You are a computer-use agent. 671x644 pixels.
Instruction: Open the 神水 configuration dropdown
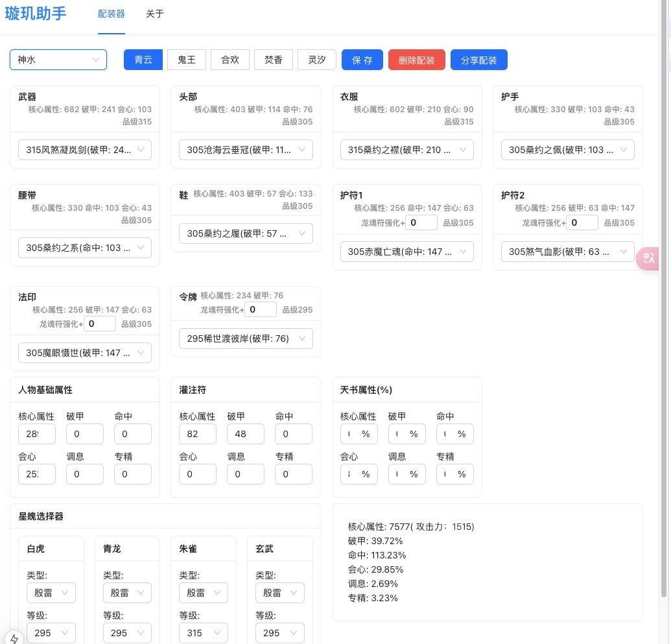point(58,59)
